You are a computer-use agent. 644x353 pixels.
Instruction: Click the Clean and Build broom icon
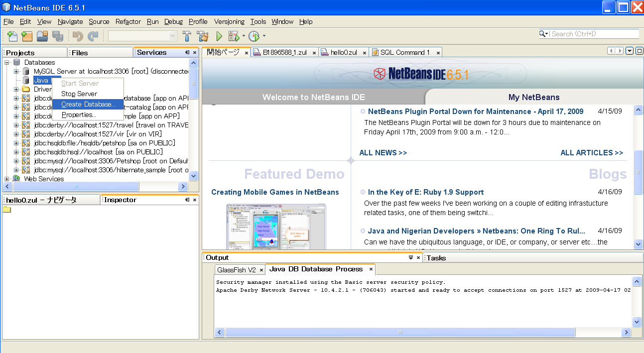click(x=202, y=36)
